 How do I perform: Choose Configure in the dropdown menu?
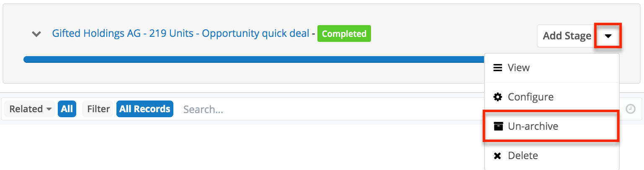[x=530, y=97]
